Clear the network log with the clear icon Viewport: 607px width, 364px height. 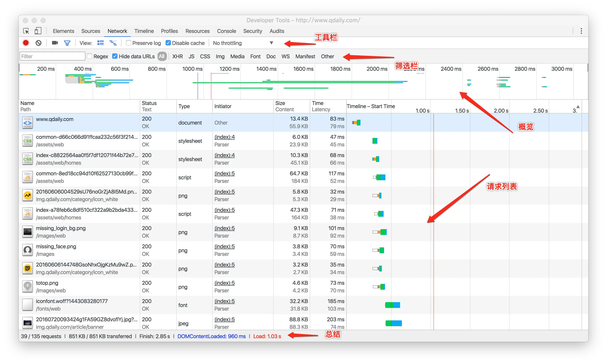[x=38, y=43]
